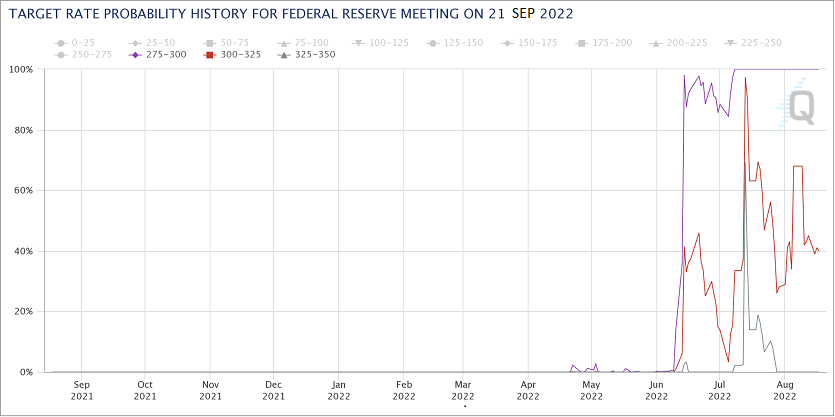This screenshot has height=417, width=835.
Task: Enable the 250-275 legend series
Action: coord(83,54)
